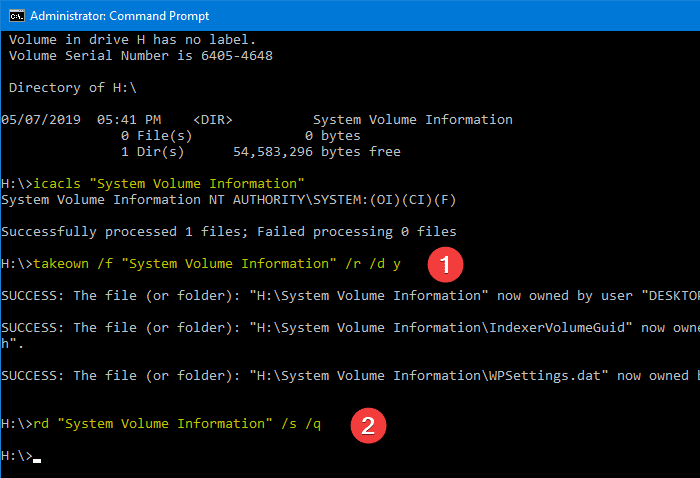Click the "Volume in drive H" line

133,40
